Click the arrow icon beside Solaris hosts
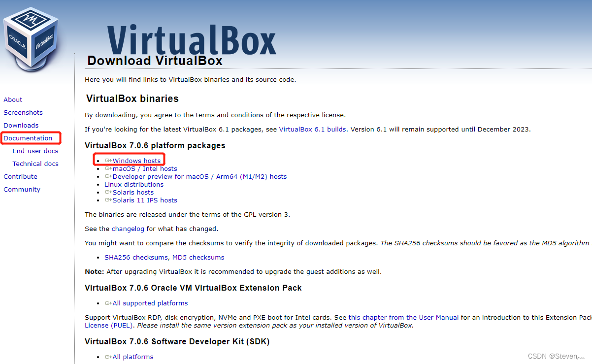 (x=108, y=192)
